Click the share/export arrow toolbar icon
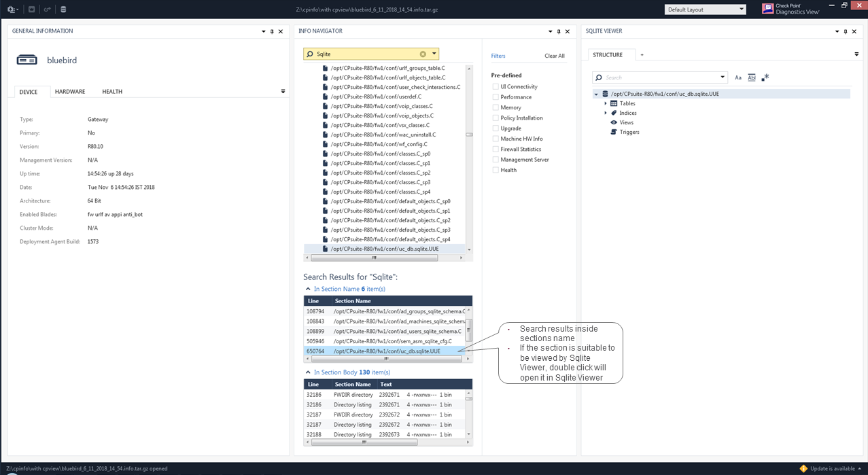This screenshot has height=475, width=868. [47, 10]
